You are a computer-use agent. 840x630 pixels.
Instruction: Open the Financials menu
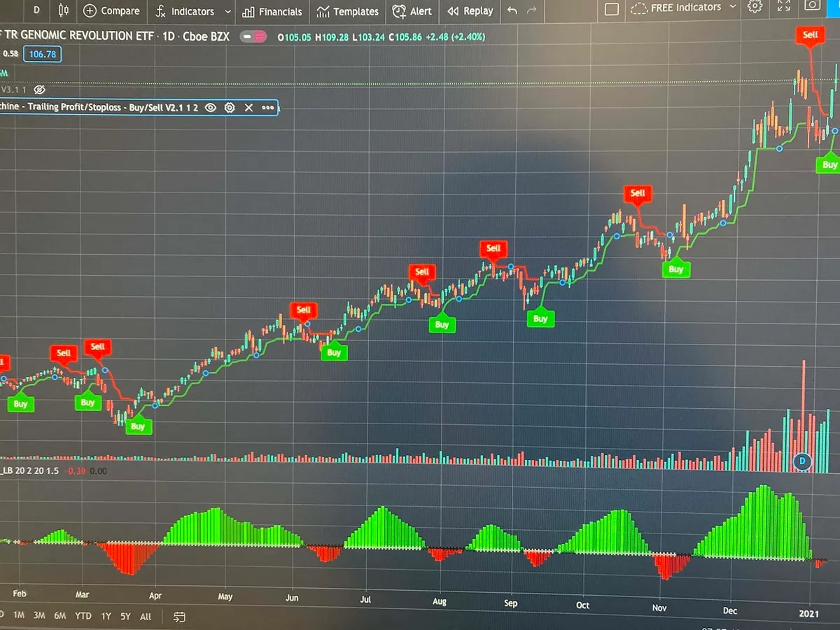pos(272,12)
